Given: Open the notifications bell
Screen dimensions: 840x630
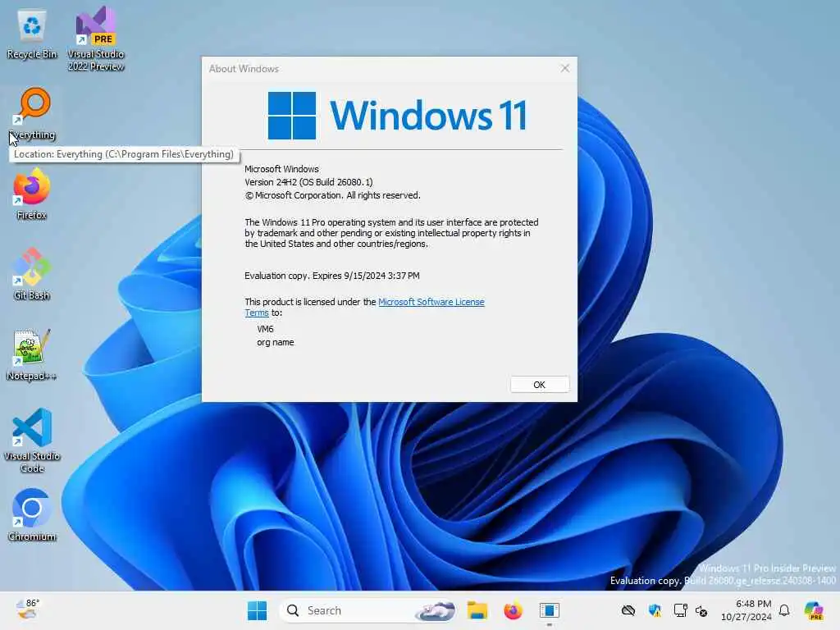Looking at the screenshot, I should [784, 610].
